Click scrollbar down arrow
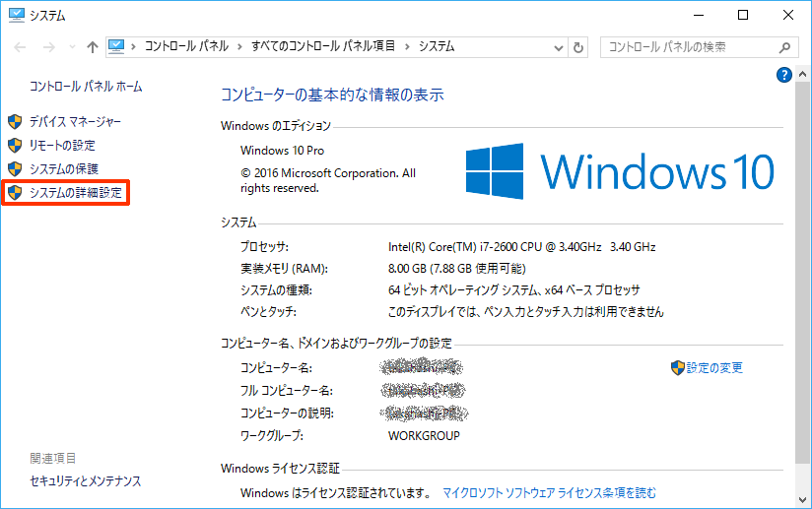The image size is (812, 509). point(802,500)
